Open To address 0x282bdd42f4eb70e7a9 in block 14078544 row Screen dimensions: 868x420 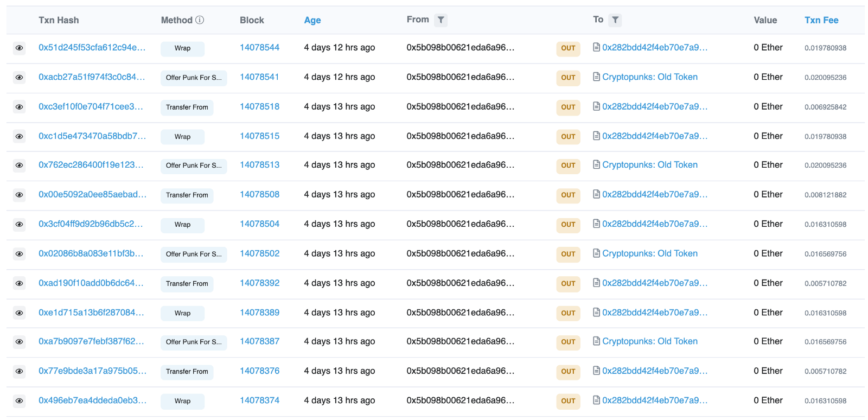pyautogui.click(x=655, y=47)
